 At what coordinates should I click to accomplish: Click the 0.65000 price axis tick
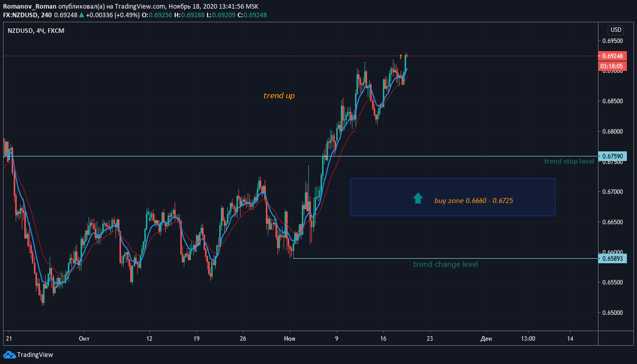612,313
